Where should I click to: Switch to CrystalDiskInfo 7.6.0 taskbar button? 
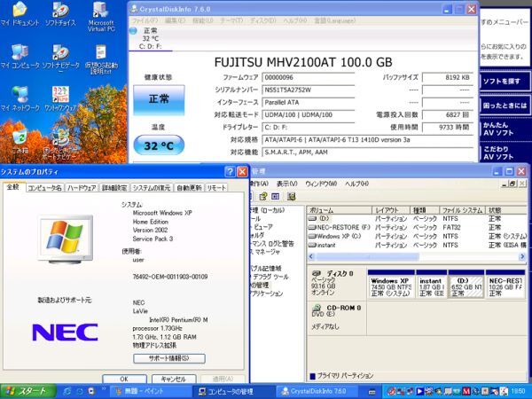pyautogui.click(x=317, y=392)
